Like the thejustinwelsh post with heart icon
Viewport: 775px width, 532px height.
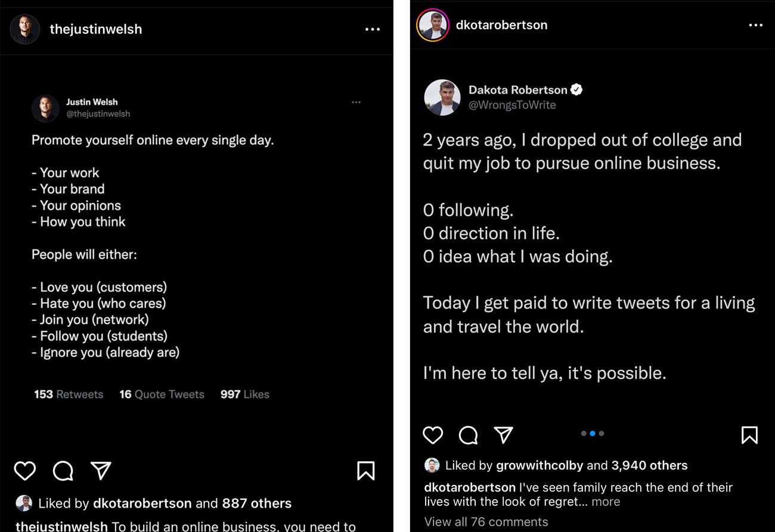tap(25, 471)
